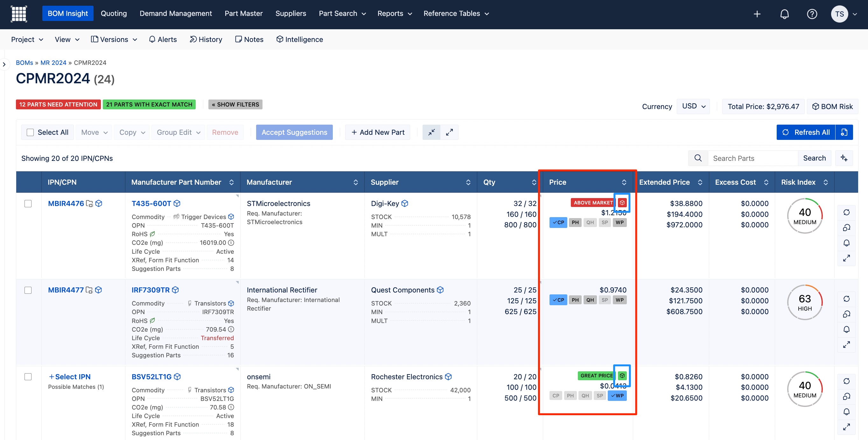This screenshot has width=868, height=440.
Task: Open the Move dropdown
Action: [94, 132]
